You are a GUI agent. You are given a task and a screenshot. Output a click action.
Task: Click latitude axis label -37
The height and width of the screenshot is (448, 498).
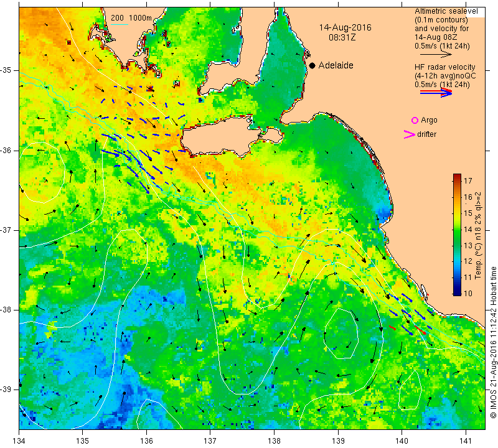(7, 230)
